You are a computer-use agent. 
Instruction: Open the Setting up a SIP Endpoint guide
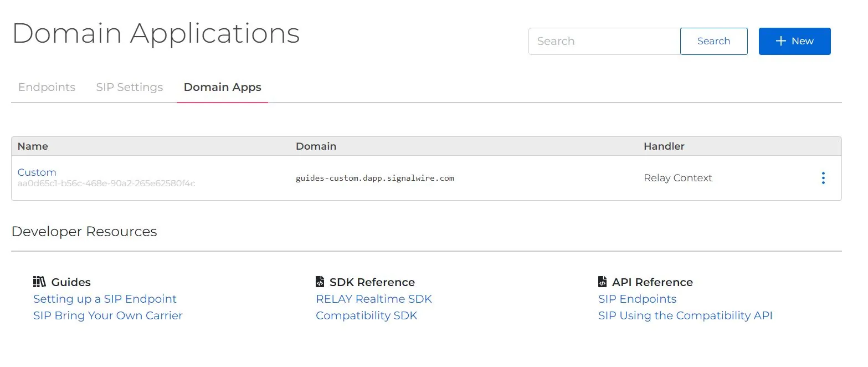(105, 299)
